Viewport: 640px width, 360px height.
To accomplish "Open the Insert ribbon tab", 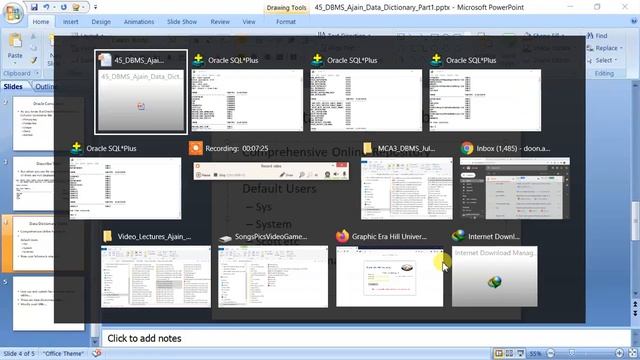I will 71,22.
